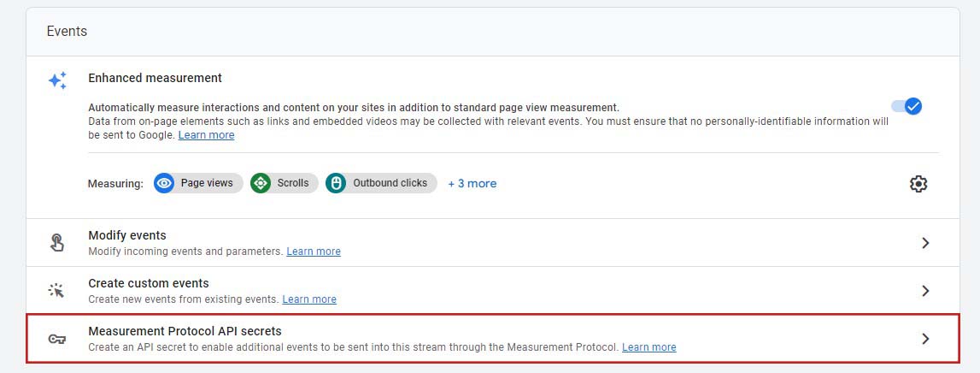
Task: Open Learn more under Enhanced measurement
Action: [x=206, y=135]
